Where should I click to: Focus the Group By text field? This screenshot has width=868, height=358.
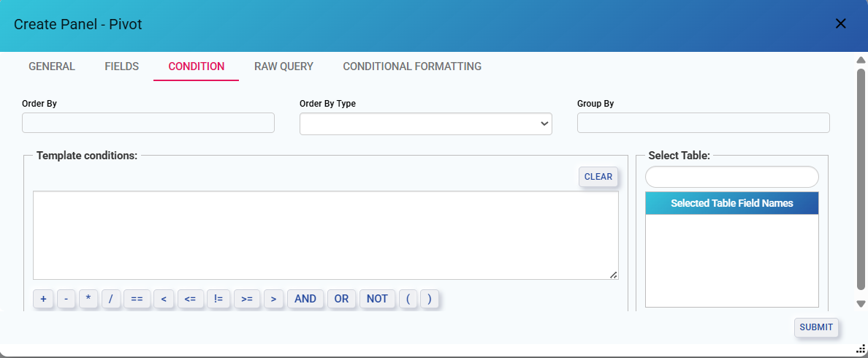(703, 123)
